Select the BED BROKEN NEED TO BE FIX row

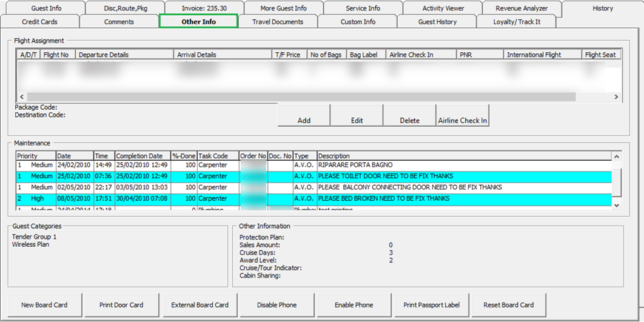(314, 198)
